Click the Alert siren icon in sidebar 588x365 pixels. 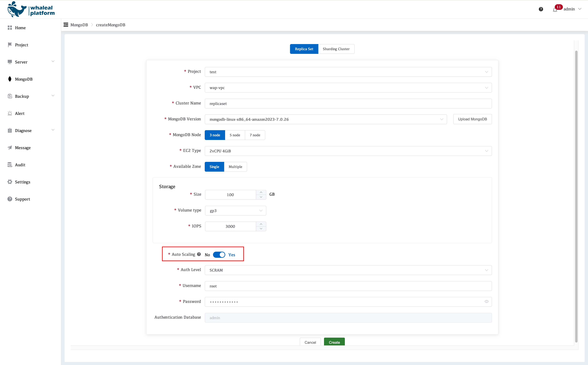click(x=10, y=113)
